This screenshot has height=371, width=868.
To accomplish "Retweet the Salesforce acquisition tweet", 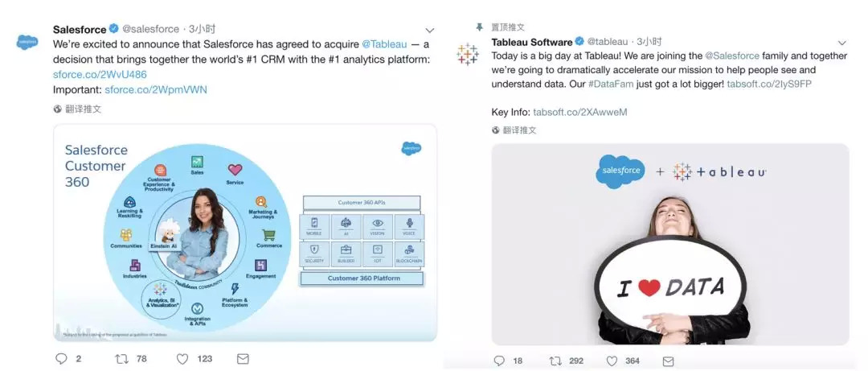I will pyautogui.click(x=121, y=359).
